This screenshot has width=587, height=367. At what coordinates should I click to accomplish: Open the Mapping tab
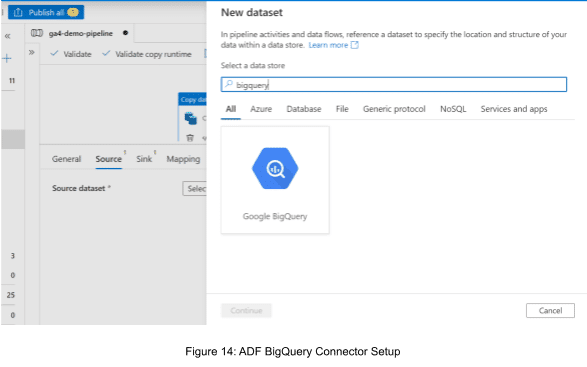click(x=183, y=159)
